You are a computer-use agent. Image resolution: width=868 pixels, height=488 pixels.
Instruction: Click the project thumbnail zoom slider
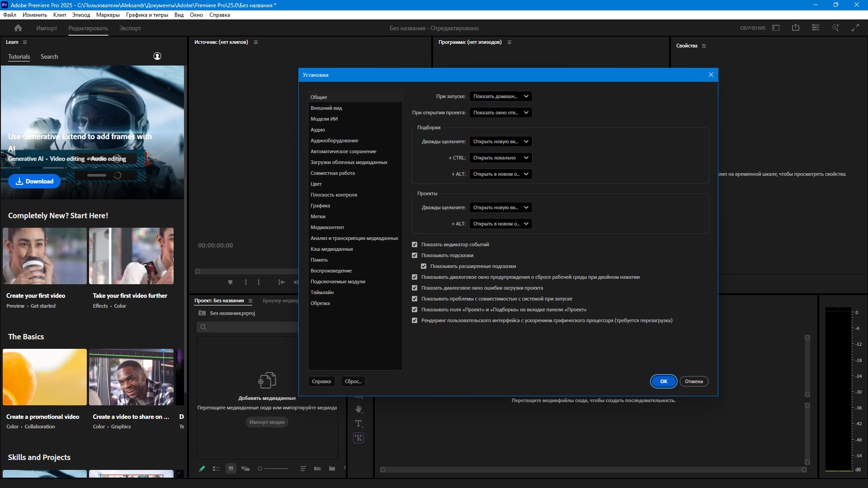274,469
